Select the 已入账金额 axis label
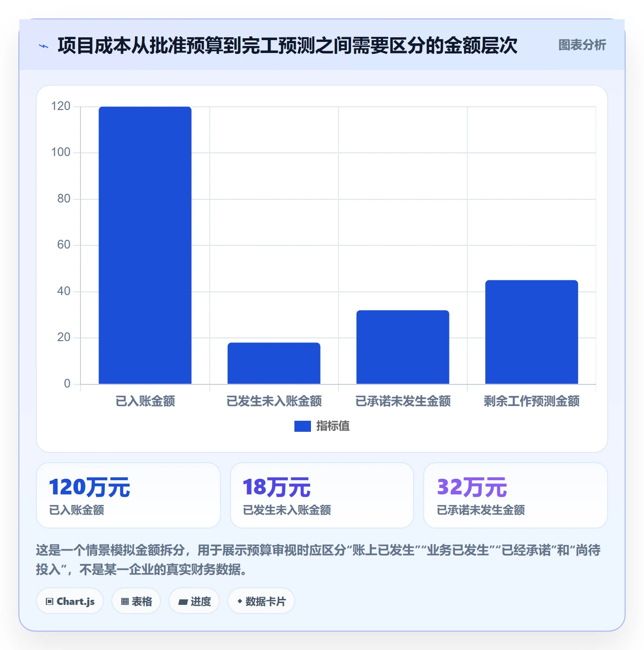The height and width of the screenshot is (650, 644). [145, 401]
